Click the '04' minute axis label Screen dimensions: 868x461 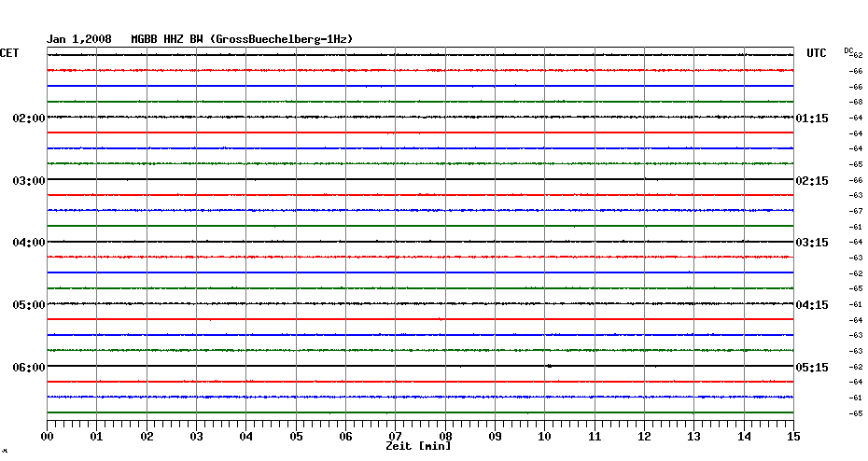[x=245, y=437]
